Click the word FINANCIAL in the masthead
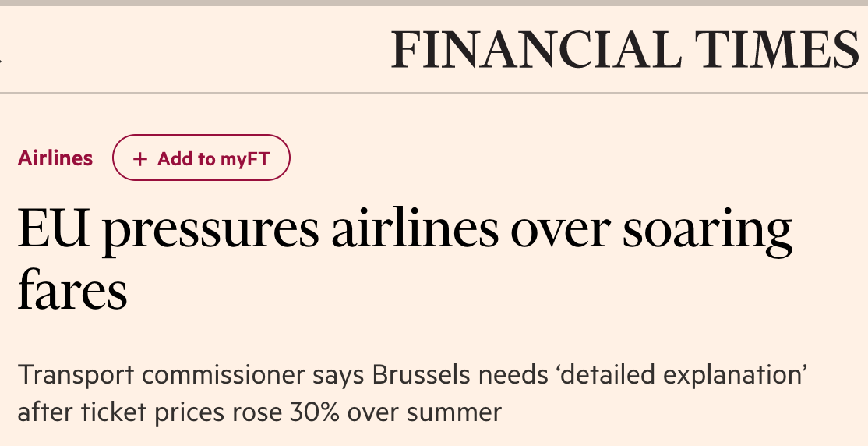Viewport: 868px width, 446px height. (536, 49)
